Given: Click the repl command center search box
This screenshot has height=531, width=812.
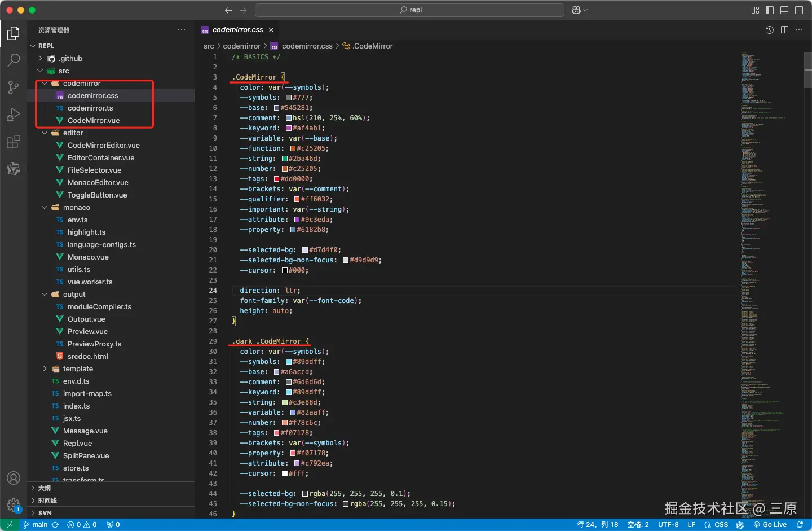Looking at the screenshot, I should 409,10.
